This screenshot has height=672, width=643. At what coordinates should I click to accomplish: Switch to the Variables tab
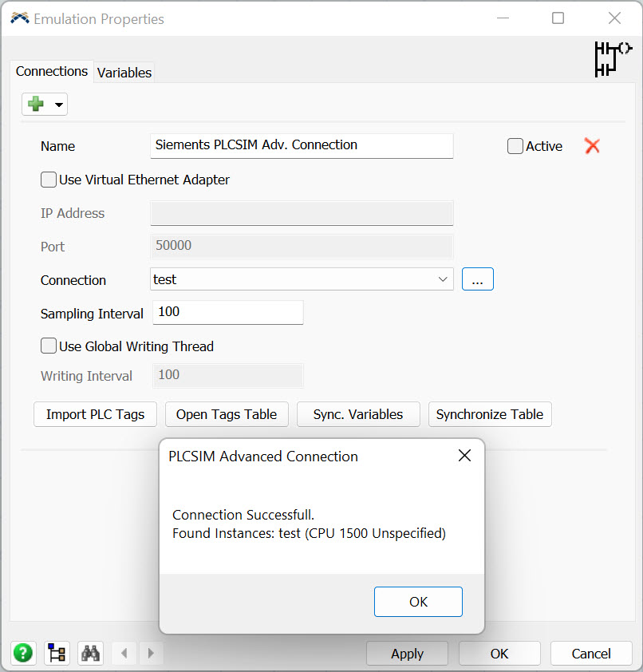click(124, 73)
